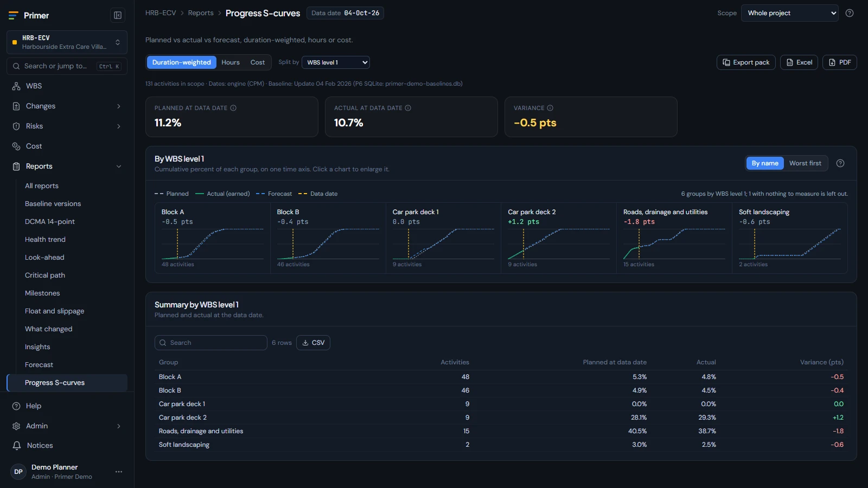Enlarge the Car park deck 2 chart
The width and height of the screenshot is (868, 488).
point(558,238)
